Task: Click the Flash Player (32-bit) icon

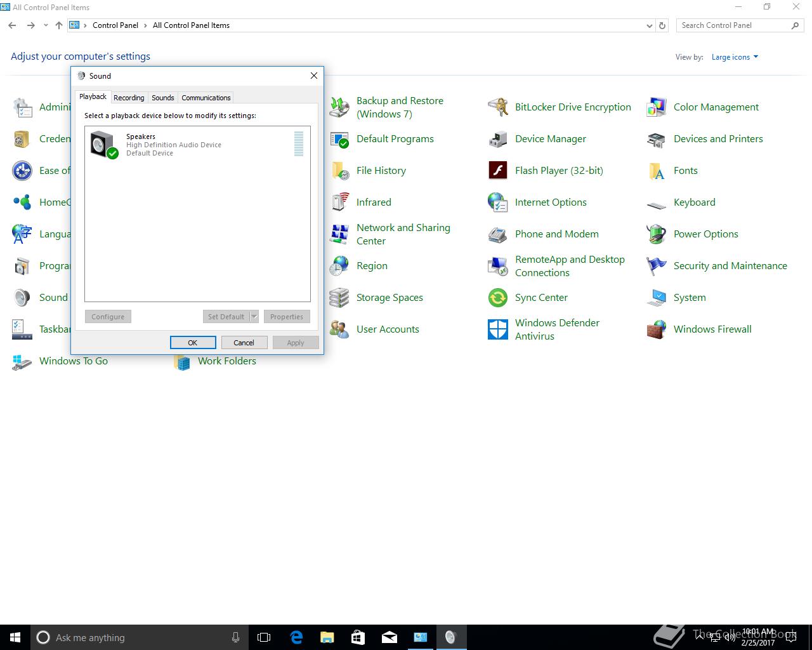Action: (498, 171)
